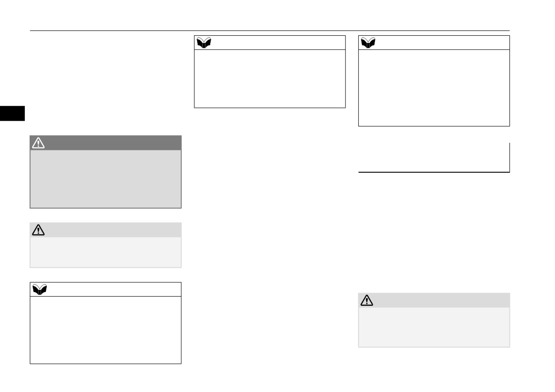This screenshot has width=555, height=392.
Task: Select the body of the right column note box
Action: point(434,88)
